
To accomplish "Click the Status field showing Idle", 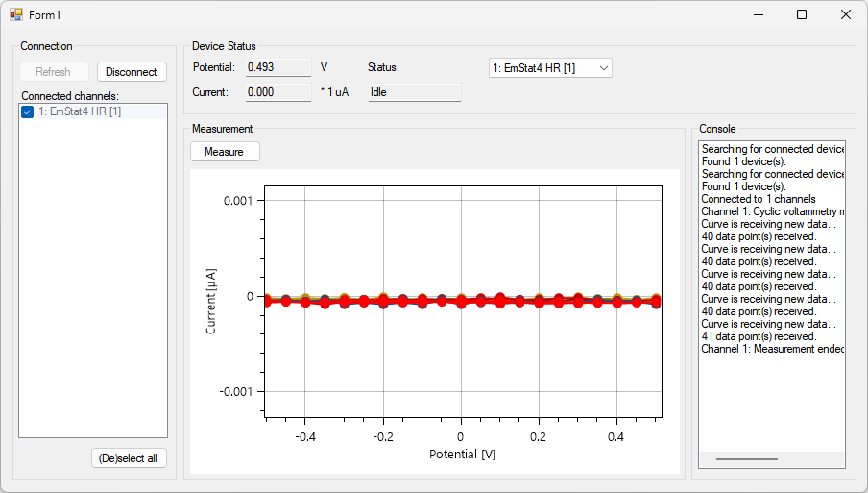I will click(x=415, y=92).
